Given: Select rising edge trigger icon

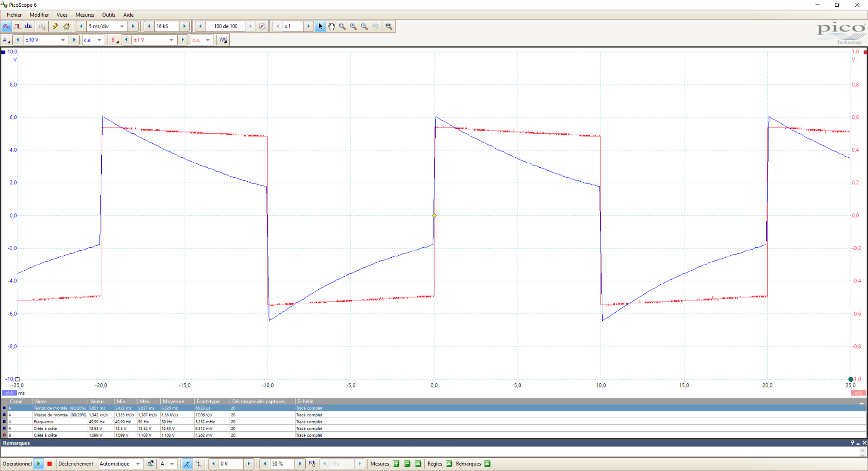Looking at the screenshot, I should click(x=187, y=464).
